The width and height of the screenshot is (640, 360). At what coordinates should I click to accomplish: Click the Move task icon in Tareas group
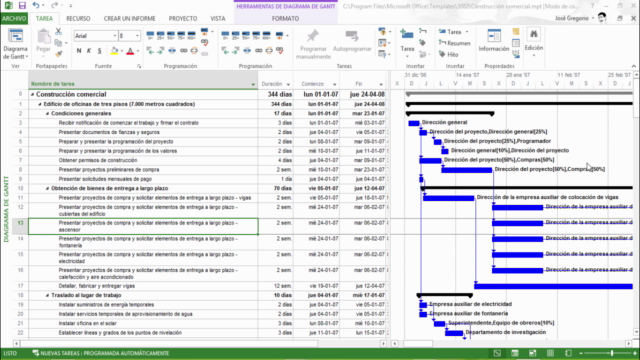coord(382,43)
